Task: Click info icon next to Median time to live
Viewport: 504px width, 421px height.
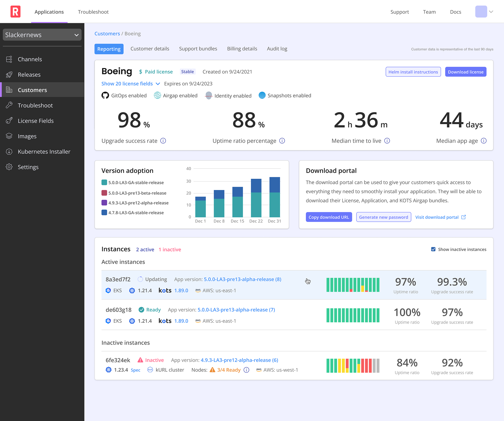Action: (387, 141)
